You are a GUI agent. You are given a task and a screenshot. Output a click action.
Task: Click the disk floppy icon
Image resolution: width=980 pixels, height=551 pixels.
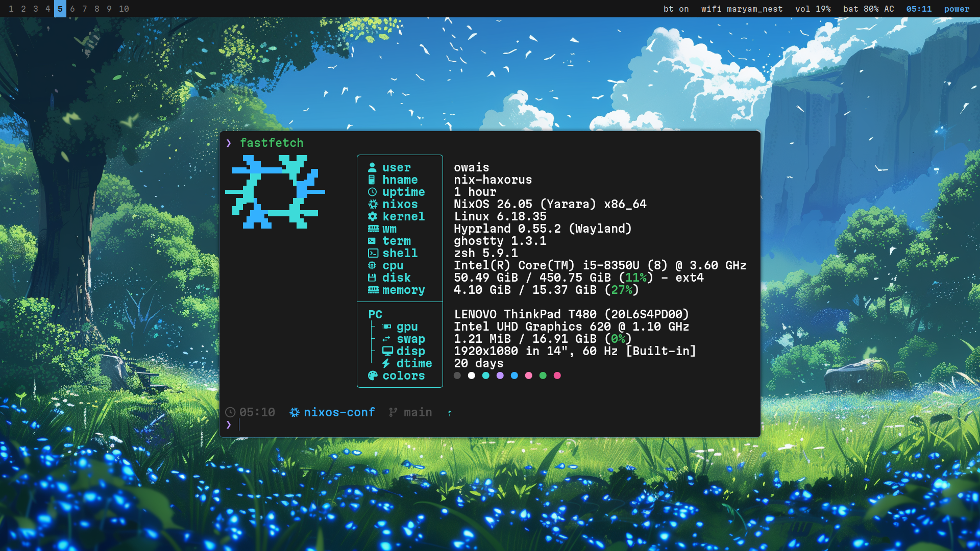point(372,278)
